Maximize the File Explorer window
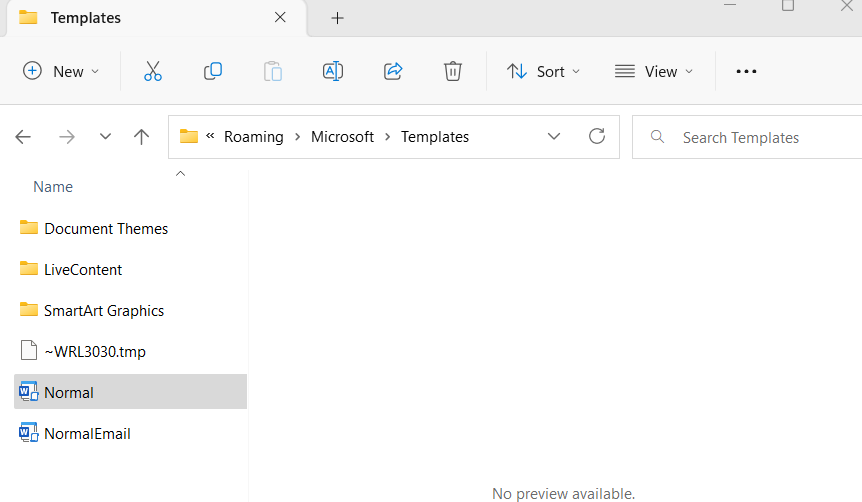The height and width of the screenshot is (502, 862). click(x=788, y=6)
